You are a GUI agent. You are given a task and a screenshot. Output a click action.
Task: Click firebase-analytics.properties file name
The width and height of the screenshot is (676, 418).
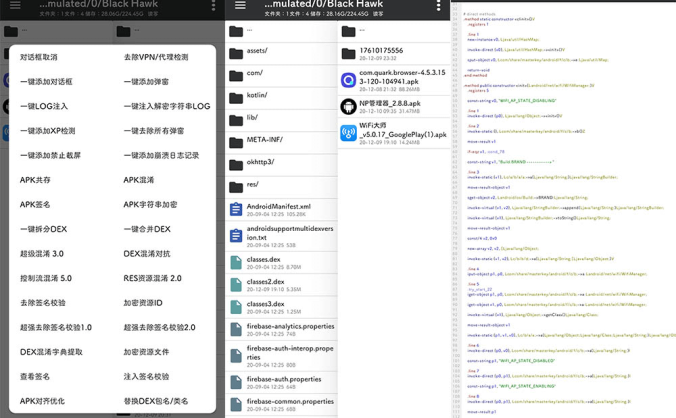291,326
